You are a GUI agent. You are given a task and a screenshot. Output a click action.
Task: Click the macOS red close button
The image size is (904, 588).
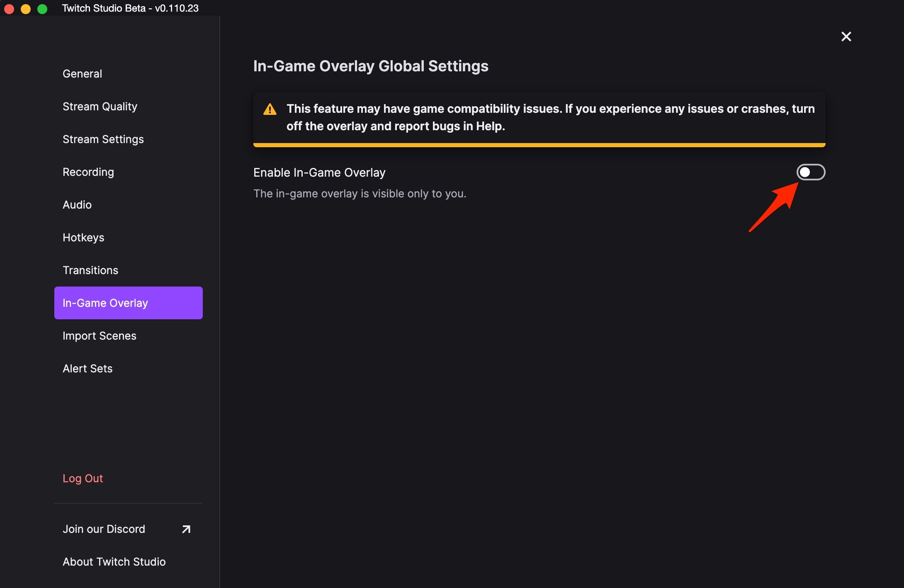(10, 8)
